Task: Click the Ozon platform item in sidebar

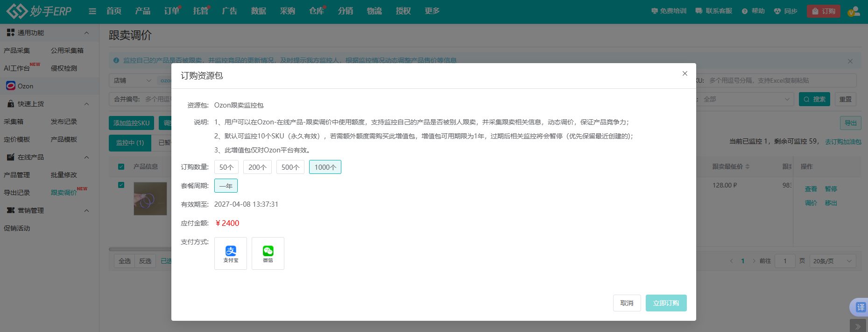Action: [20, 86]
